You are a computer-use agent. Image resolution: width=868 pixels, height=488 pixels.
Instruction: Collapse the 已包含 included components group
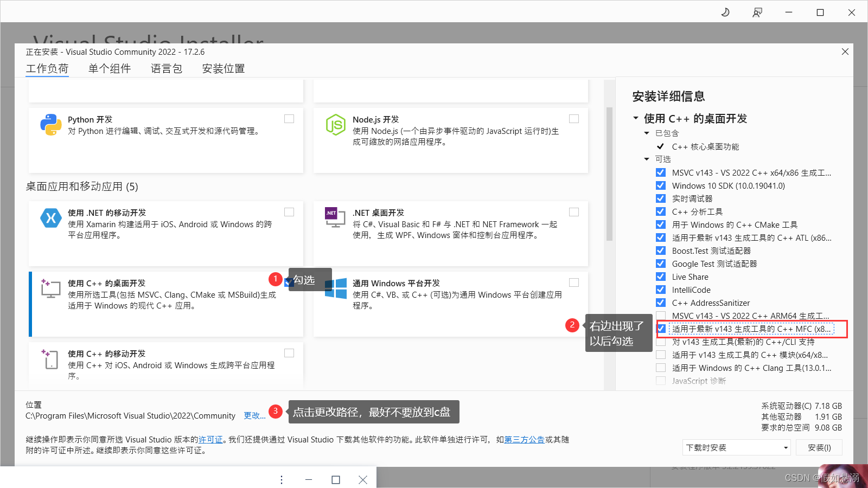[647, 133]
